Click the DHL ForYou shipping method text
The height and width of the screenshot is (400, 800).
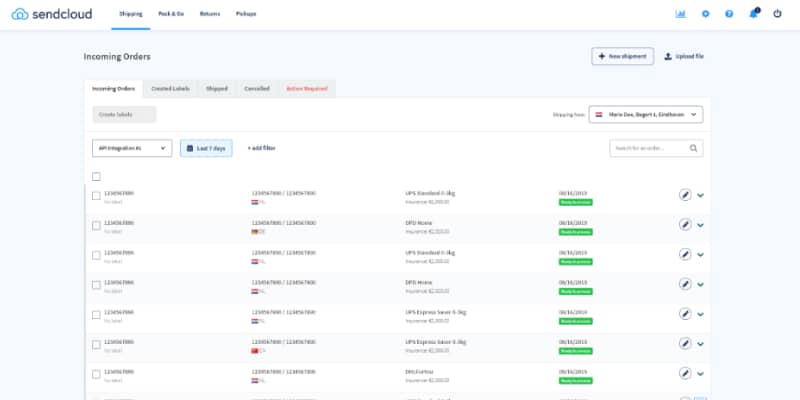click(x=419, y=372)
